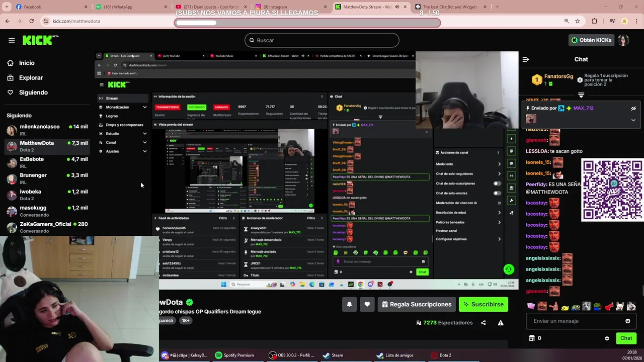The image size is (644, 362).
Task: Open Siguiendo in the sidebar
Action: [33, 93]
